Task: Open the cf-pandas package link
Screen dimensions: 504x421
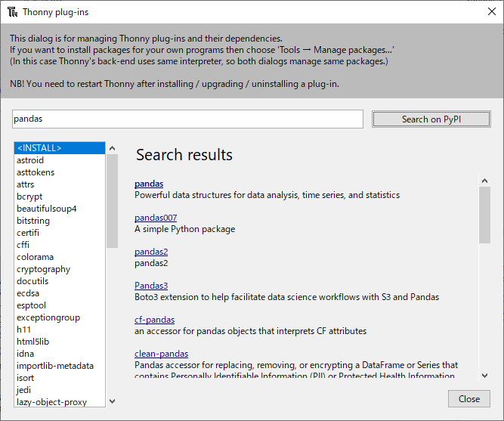Action: [x=155, y=320]
